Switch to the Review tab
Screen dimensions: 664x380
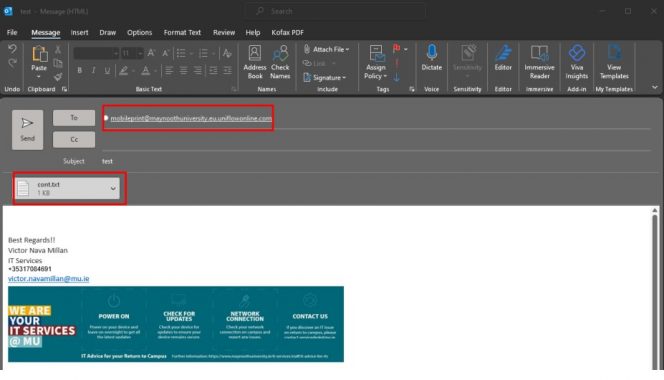224,33
